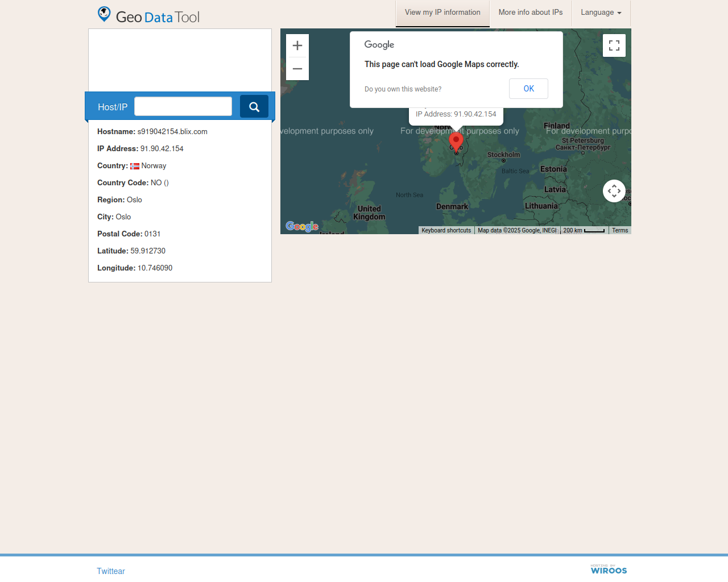Image resolution: width=728 pixels, height=582 pixels.
Task: Toggle fullscreen map view
Action: point(614,45)
